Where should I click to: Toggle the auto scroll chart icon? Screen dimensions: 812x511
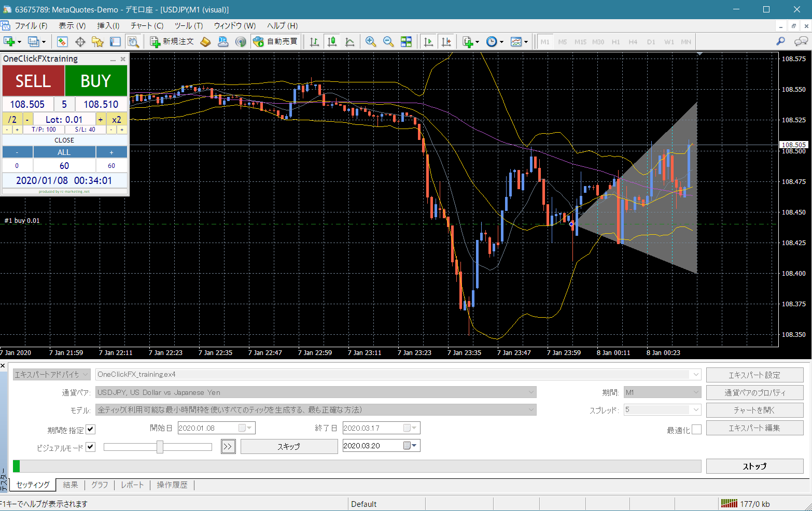pyautogui.click(x=428, y=42)
